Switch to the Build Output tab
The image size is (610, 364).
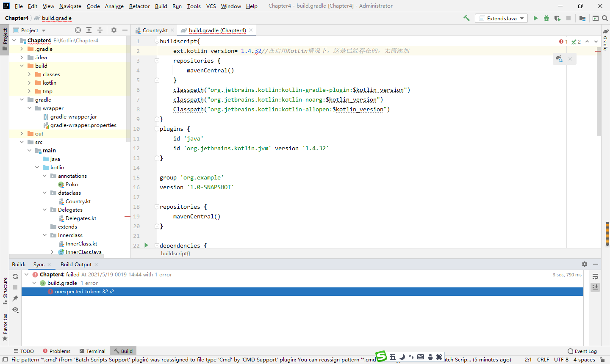[x=76, y=264]
